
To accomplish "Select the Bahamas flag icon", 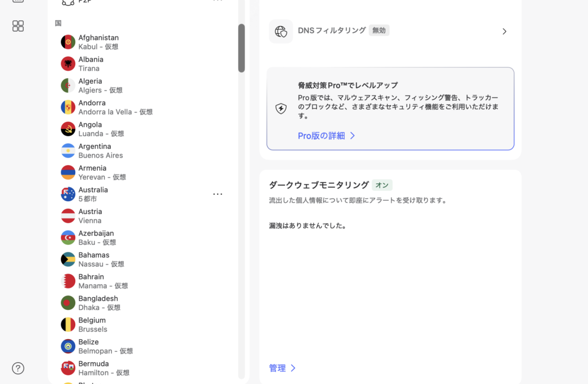I will (x=68, y=259).
